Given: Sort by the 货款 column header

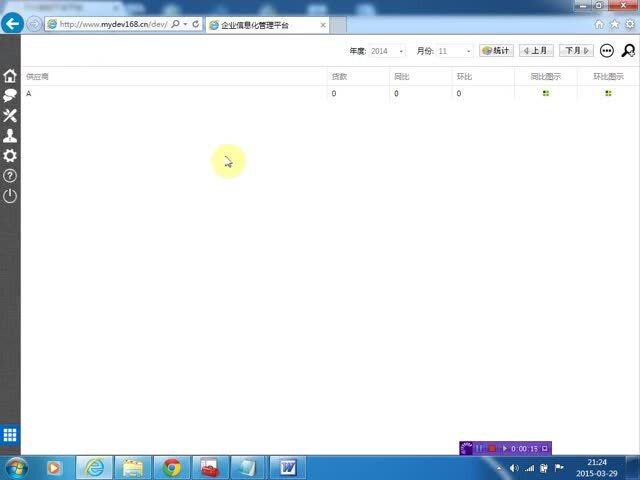Looking at the screenshot, I should [x=340, y=76].
